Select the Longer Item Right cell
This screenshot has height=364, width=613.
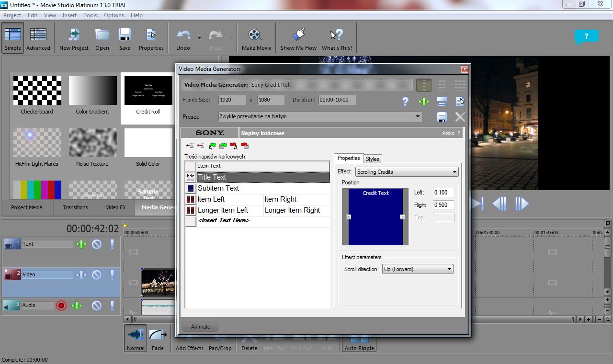point(296,210)
